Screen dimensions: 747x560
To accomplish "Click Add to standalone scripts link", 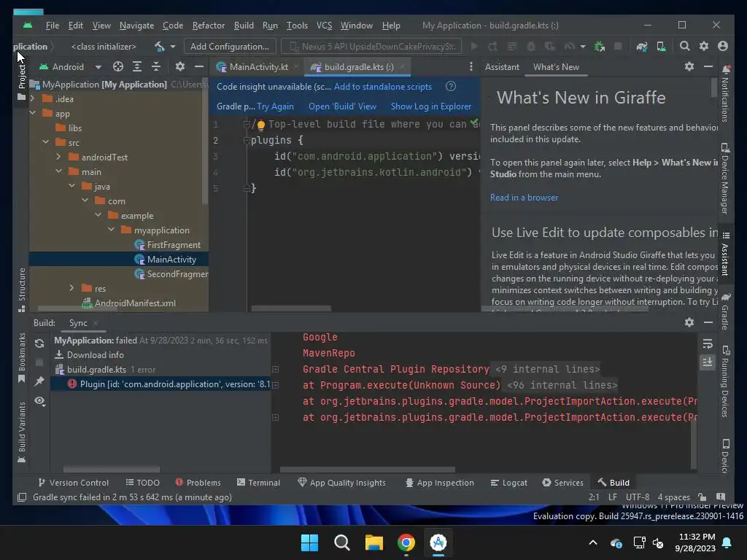I will (x=382, y=86).
